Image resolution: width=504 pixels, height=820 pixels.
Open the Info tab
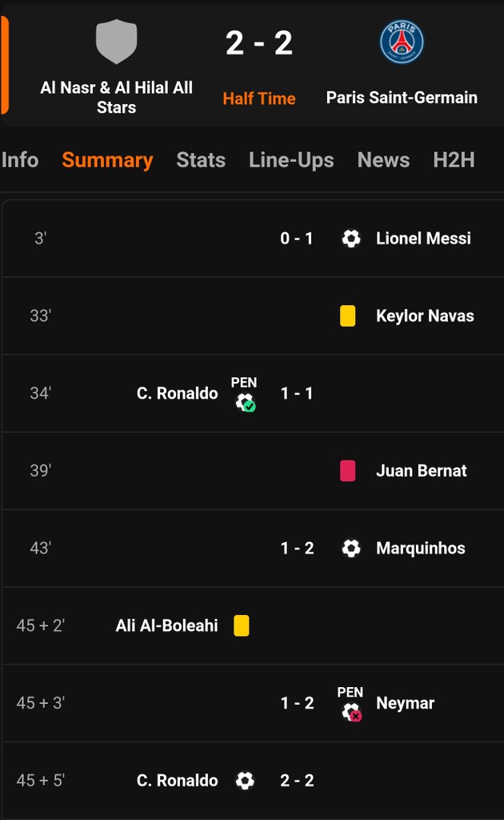click(x=20, y=160)
